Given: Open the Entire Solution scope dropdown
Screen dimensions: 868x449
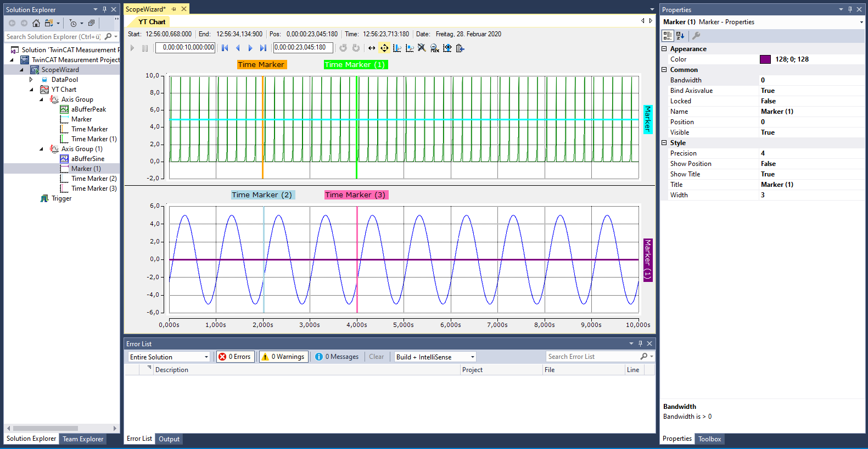Looking at the screenshot, I should click(x=206, y=357).
